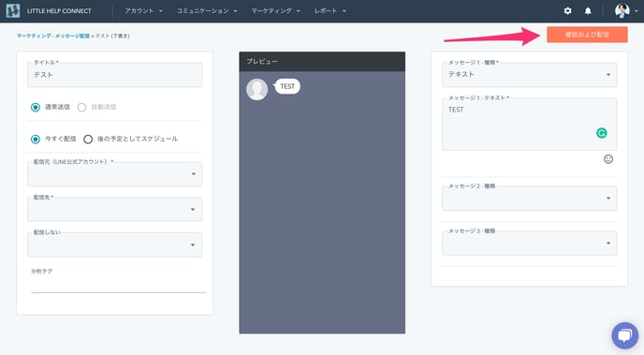The width and height of the screenshot is (644, 355).
Task: Click the Grammarly icon in message text area
Action: pos(601,133)
